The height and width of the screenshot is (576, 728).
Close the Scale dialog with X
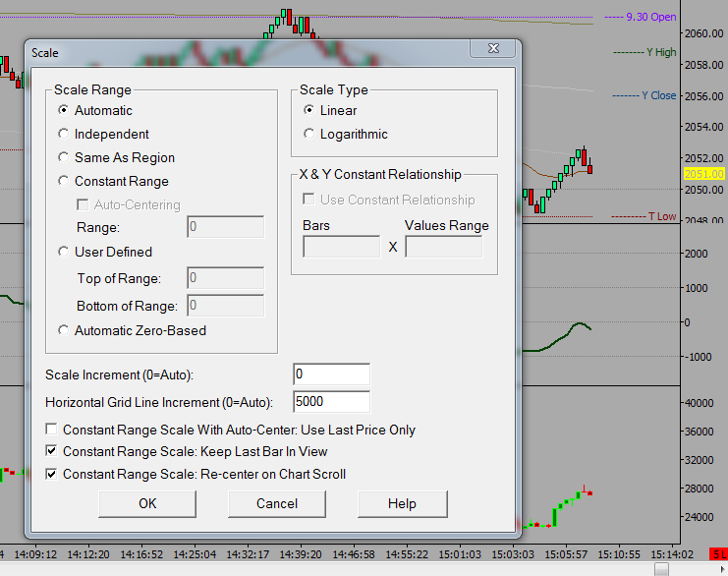493,48
